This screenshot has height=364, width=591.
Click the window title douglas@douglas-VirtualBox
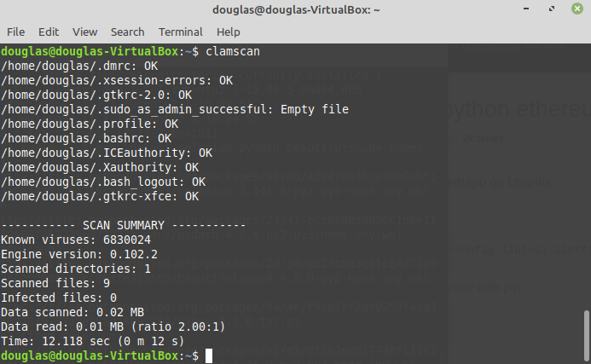296,9
